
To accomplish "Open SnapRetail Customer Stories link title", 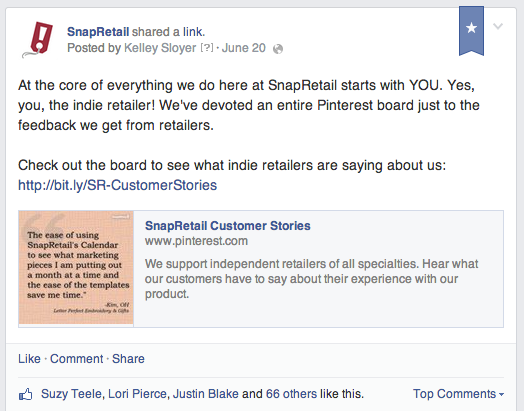I will tap(228, 226).
